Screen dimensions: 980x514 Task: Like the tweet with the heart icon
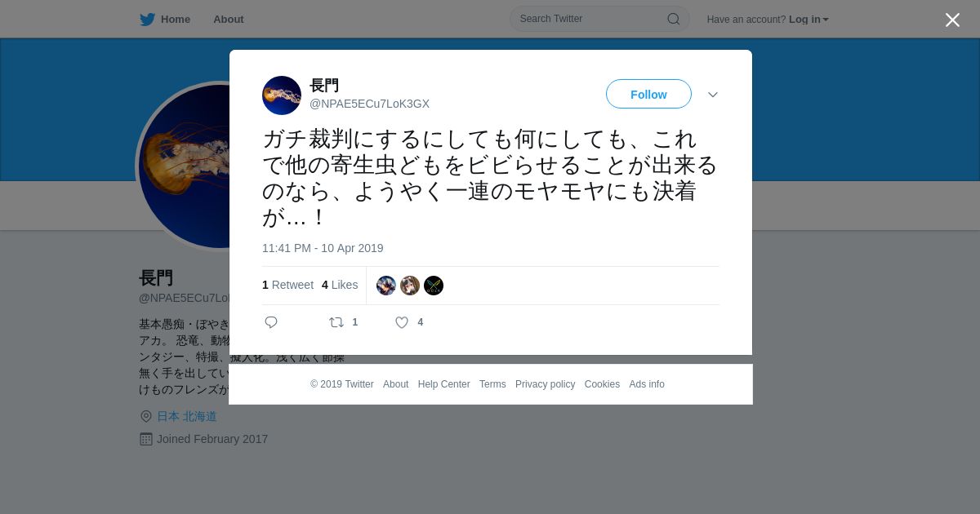(402, 322)
